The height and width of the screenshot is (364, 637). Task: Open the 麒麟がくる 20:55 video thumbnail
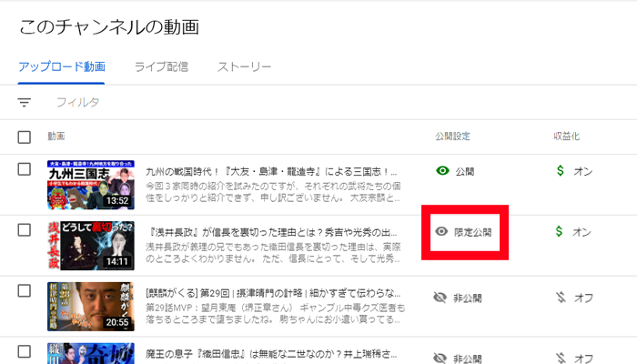[x=91, y=307]
